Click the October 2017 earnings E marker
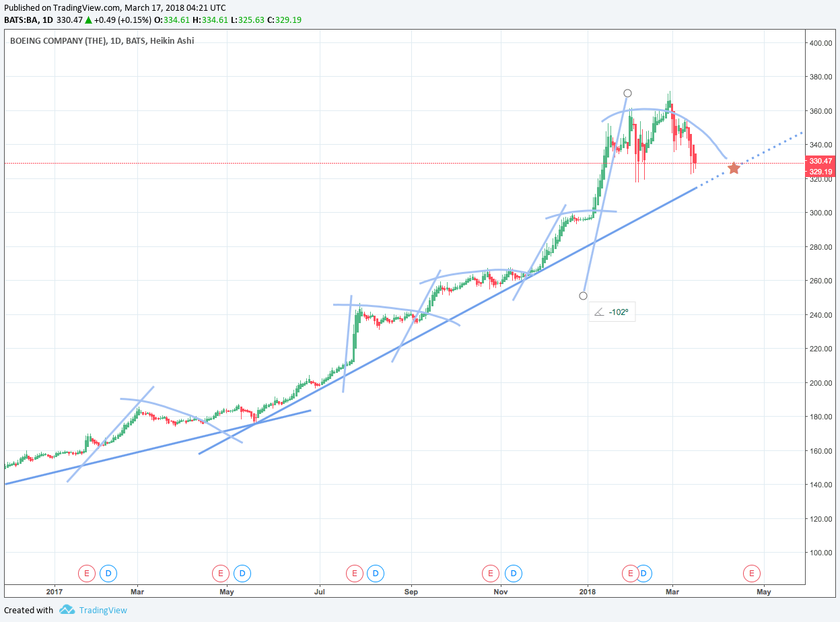The width and height of the screenshot is (840, 622). coord(491,574)
